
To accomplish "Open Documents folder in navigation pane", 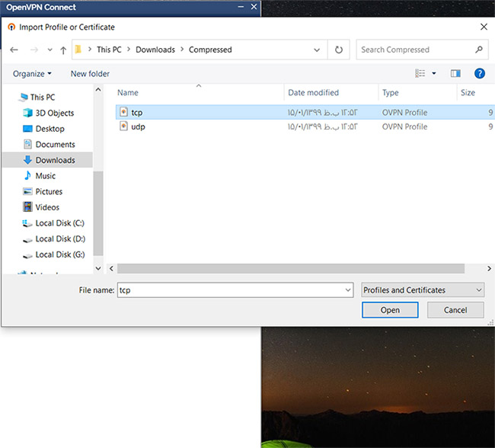I will [x=55, y=145].
